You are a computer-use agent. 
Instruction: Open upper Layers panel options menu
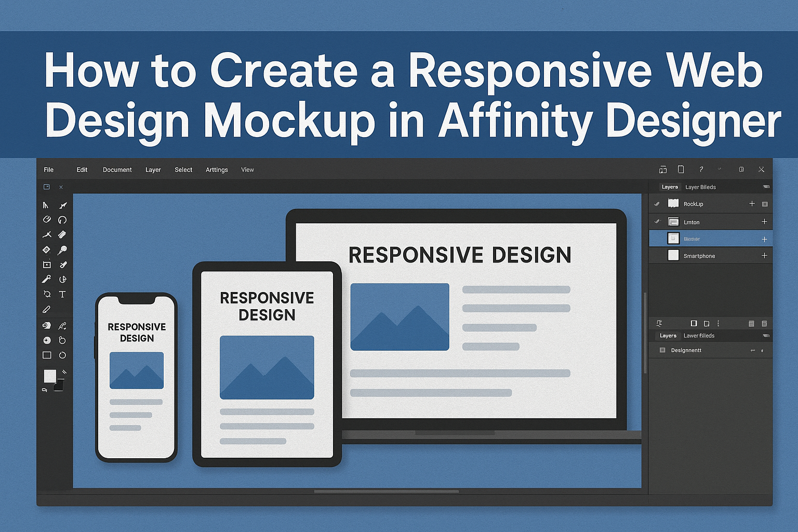(x=766, y=187)
